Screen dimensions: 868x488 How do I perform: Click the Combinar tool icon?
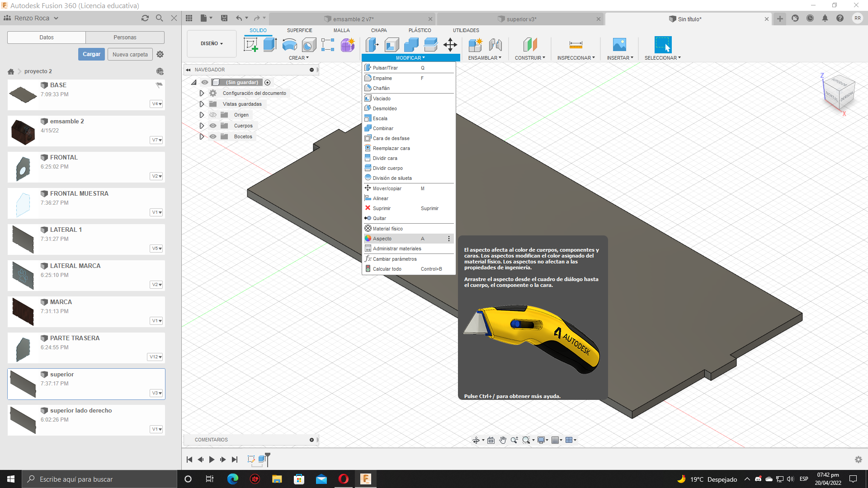point(368,128)
